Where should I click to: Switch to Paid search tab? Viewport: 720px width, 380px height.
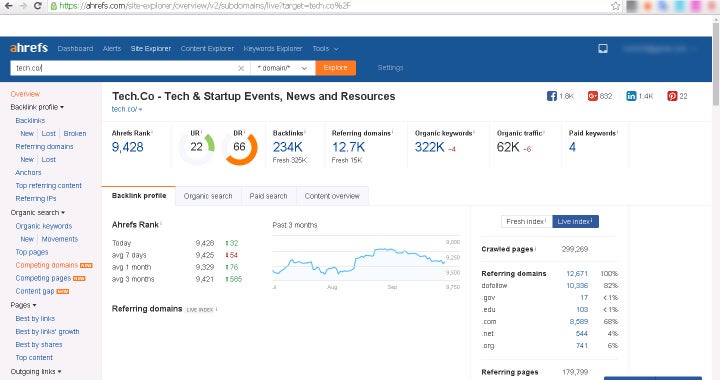pos(268,196)
